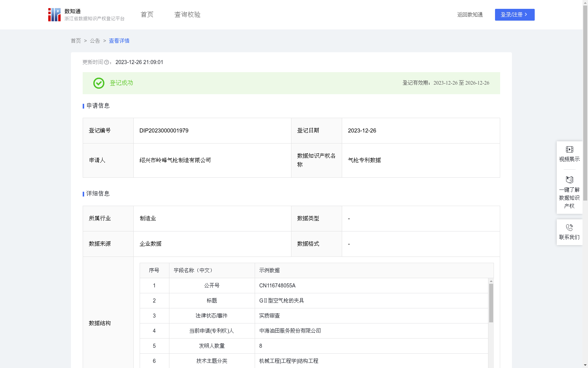The width and height of the screenshot is (588, 368).
Task: Click the 数知通 platform logo
Action: (x=86, y=15)
